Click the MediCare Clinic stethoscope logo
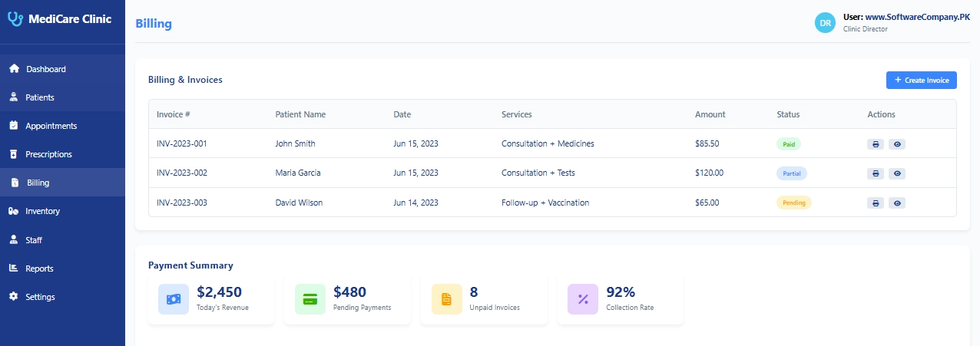This screenshot has height=346, width=980. 15,19
